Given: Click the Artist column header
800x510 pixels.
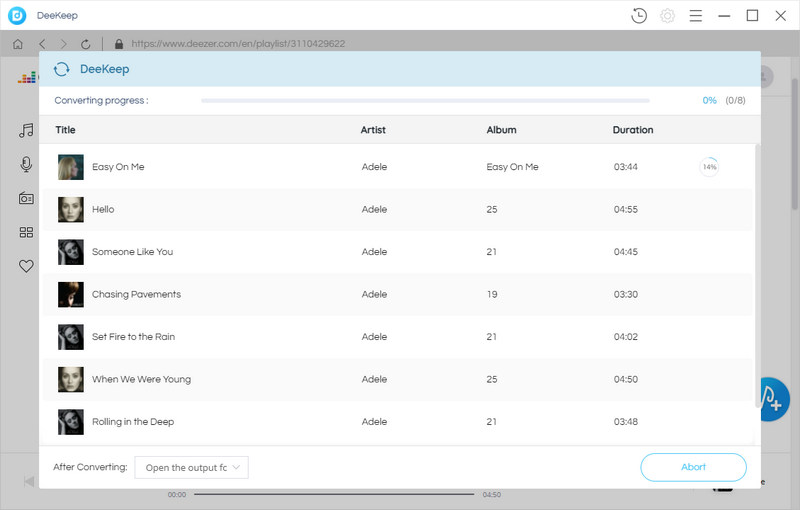Looking at the screenshot, I should [x=373, y=130].
